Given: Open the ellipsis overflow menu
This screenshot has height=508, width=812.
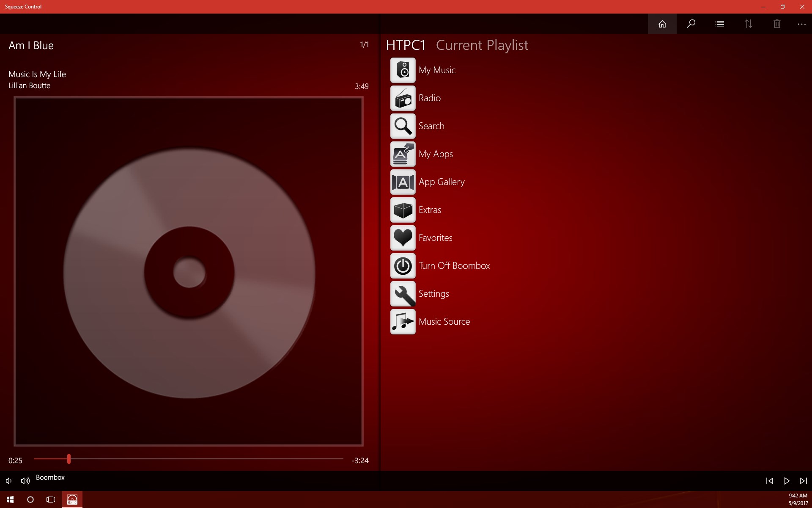Looking at the screenshot, I should [802, 24].
